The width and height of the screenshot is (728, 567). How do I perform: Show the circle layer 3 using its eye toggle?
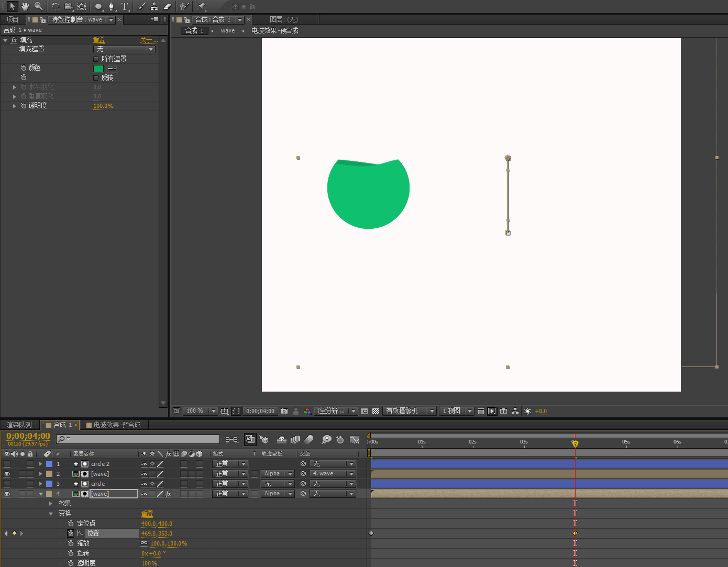7,484
